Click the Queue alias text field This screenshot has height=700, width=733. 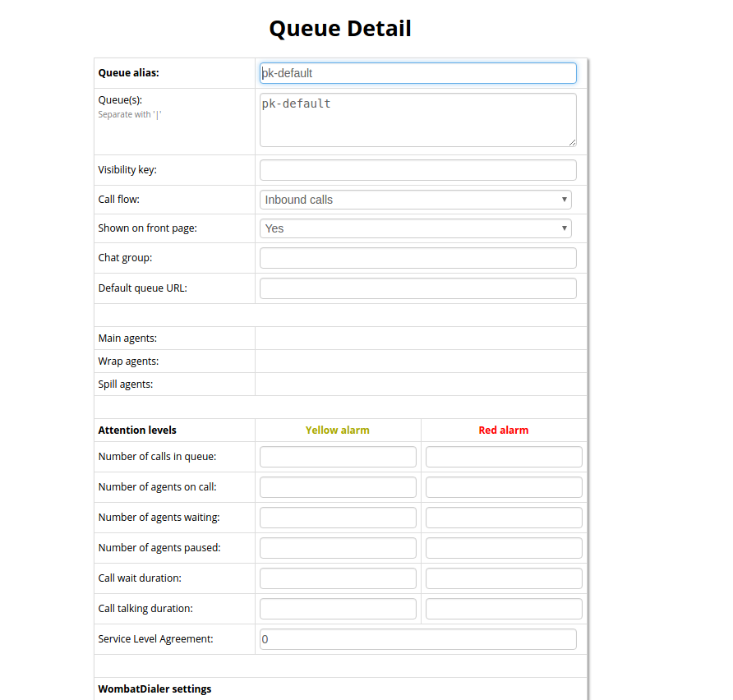[x=417, y=73]
